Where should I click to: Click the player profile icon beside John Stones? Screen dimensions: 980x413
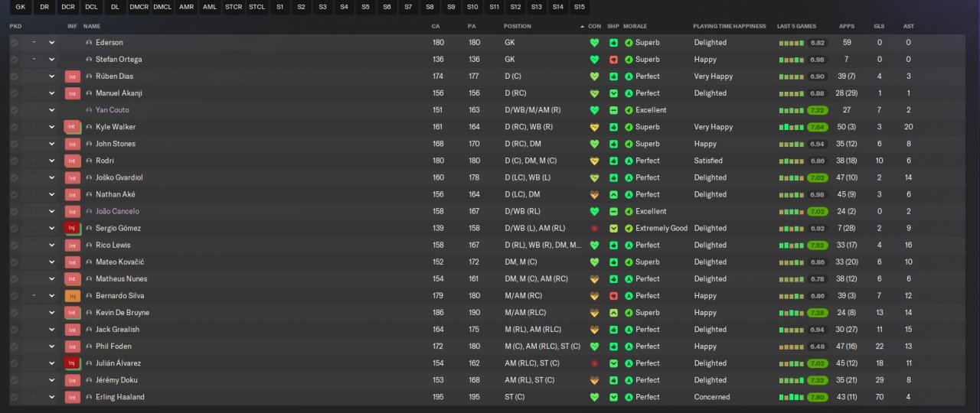tap(89, 144)
